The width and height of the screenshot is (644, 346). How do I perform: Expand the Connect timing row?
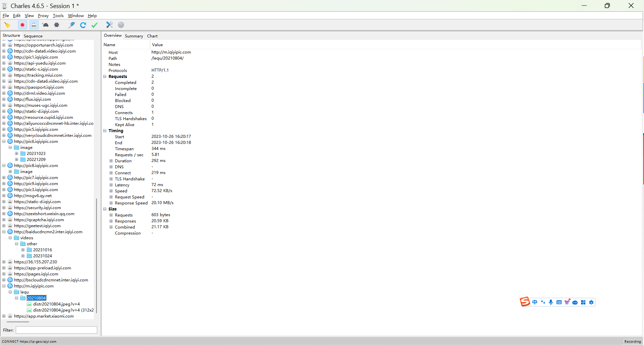[x=111, y=173]
